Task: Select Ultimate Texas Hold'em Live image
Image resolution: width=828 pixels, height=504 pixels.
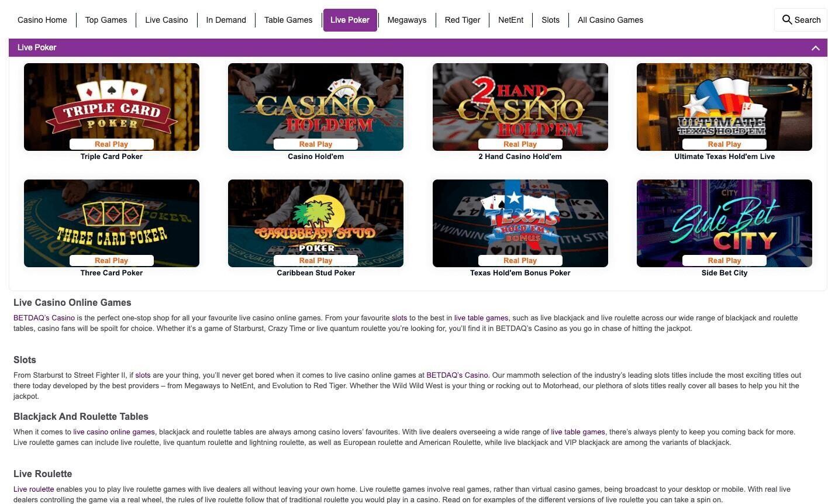Action: (x=724, y=107)
